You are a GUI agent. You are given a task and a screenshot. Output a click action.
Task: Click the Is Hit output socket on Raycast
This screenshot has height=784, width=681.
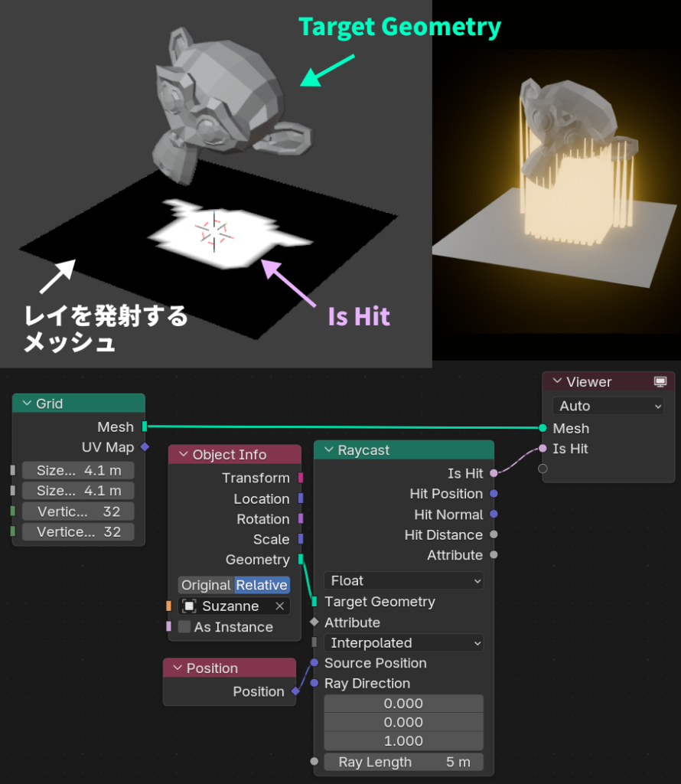click(x=494, y=474)
